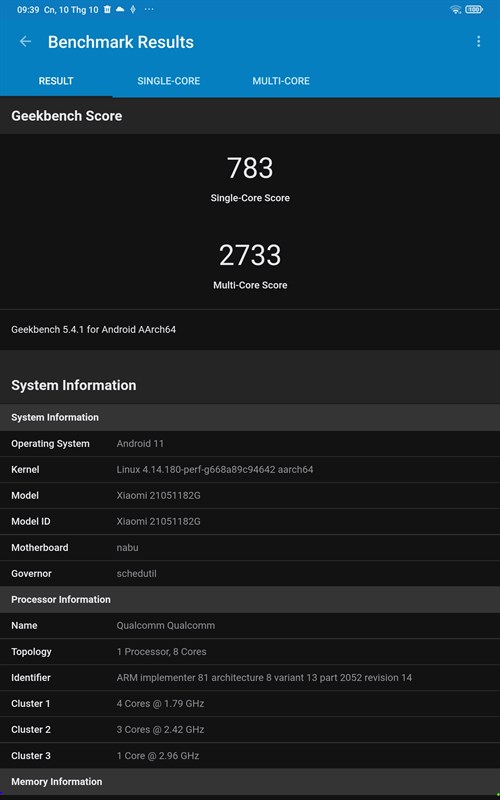Tap the Processor Information section header
Screen dimensions: 500x800
(x=250, y=599)
